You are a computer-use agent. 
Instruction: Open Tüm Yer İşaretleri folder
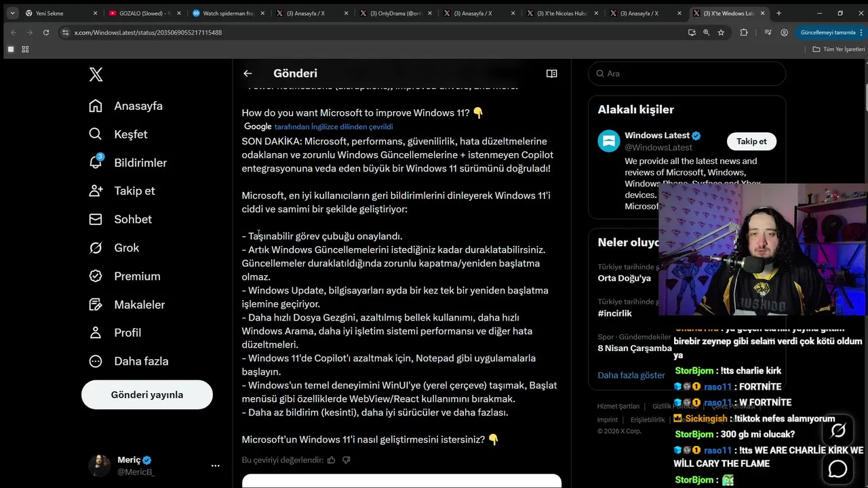tap(839, 49)
